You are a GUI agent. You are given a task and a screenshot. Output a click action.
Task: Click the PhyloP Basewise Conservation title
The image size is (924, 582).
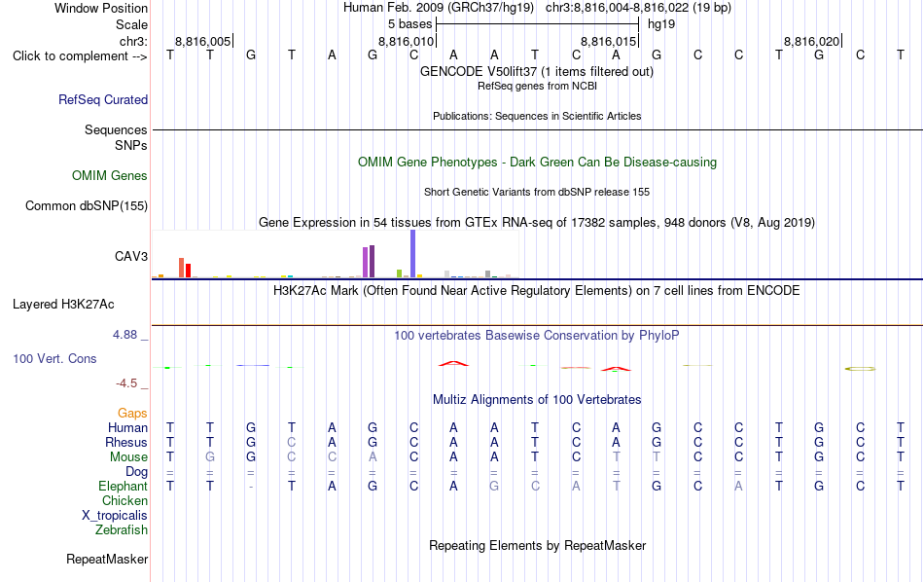coord(537,336)
